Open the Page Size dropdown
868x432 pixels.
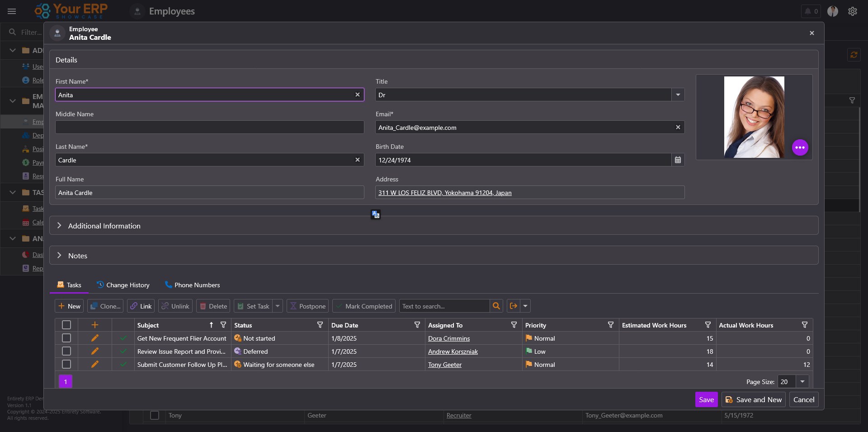[802, 382]
